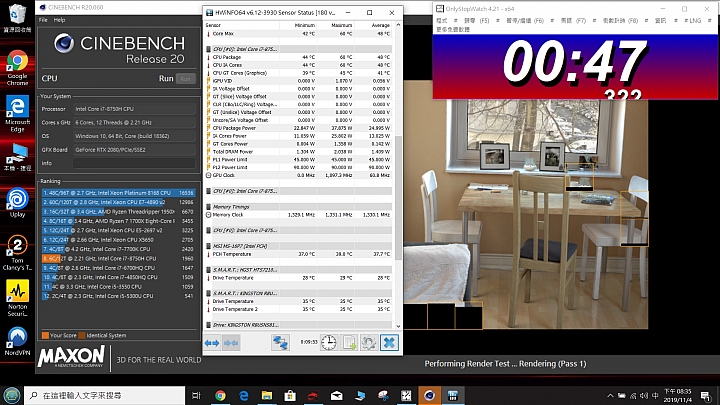Viewport: 720px width, 405px height.
Task: Open network status icon in system tray
Action: click(x=633, y=395)
